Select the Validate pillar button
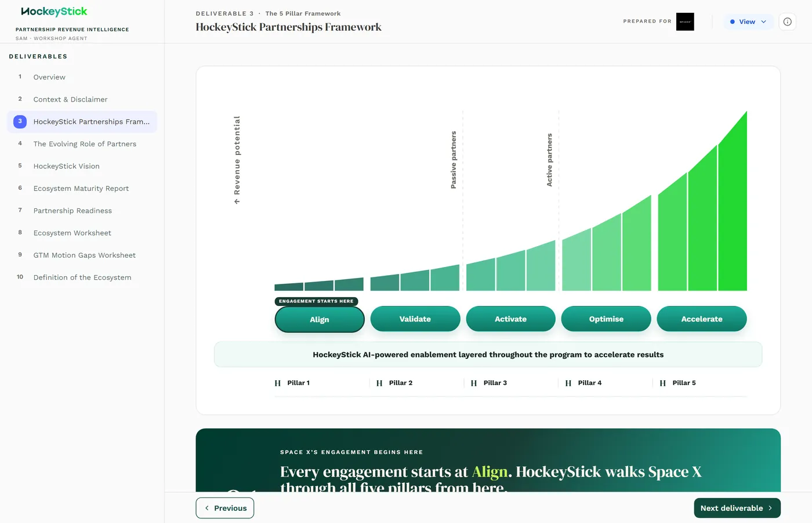 tap(415, 319)
